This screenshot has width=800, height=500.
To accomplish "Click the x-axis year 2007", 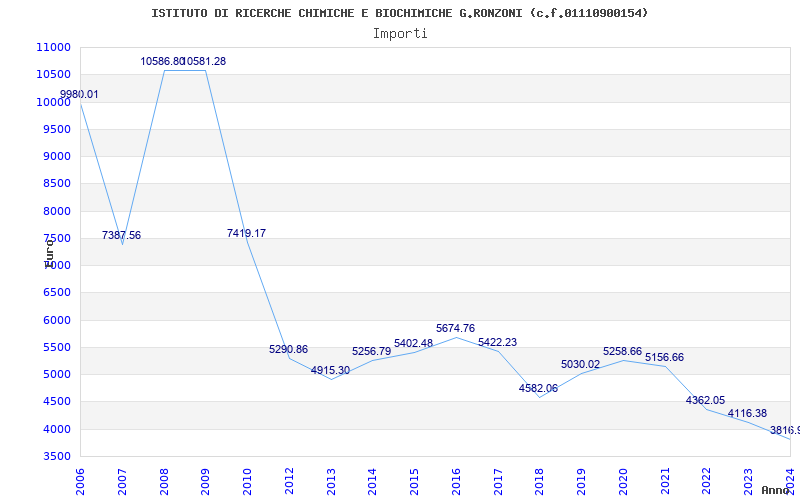I will click(122, 482).
